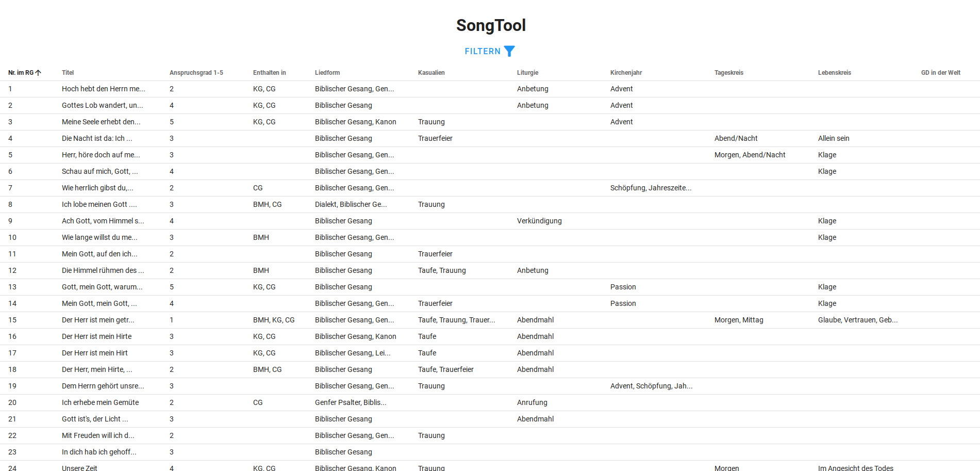Image resolution: width=980 pixels, height=471 pixels.
Task: Click 'Passion' cell in row 13
Action: [623, 287]
